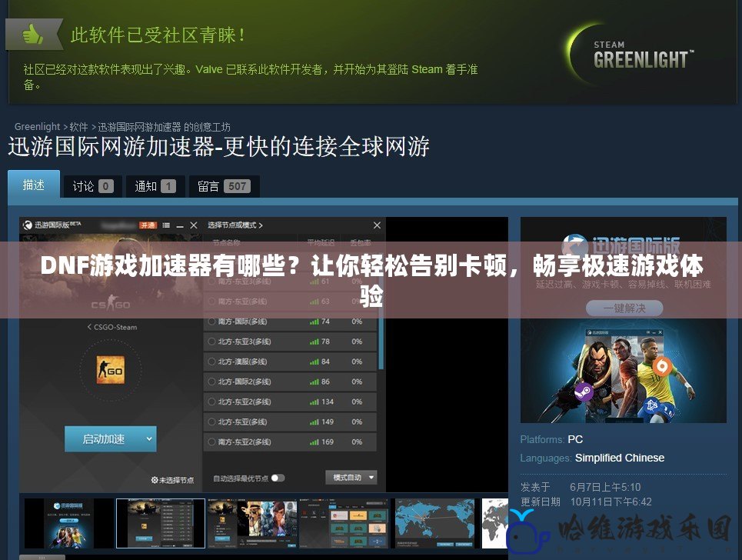Open the blue world map thumbnail
This screenshot has height=560, width=742.
434,523
